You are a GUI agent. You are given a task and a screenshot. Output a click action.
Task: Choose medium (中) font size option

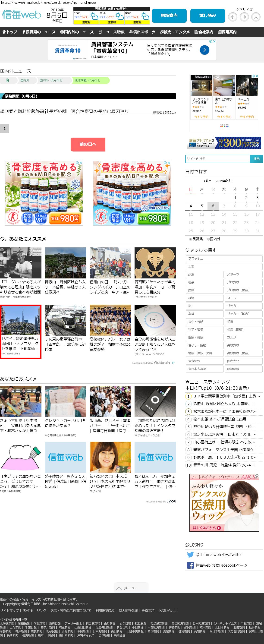(x=244, y=17)
